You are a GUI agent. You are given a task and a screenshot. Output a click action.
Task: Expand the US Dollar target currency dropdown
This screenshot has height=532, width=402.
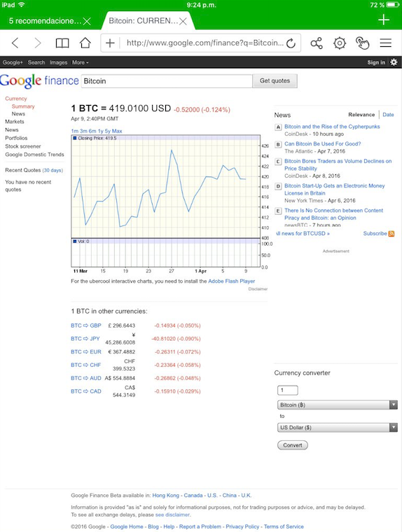[338, 428]
